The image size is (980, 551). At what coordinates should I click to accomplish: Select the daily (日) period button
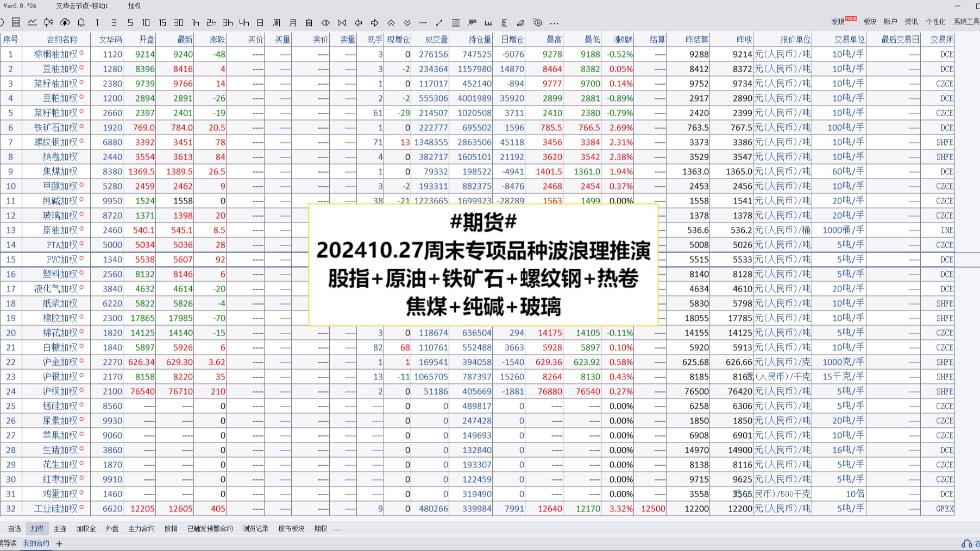click(260, 22)
